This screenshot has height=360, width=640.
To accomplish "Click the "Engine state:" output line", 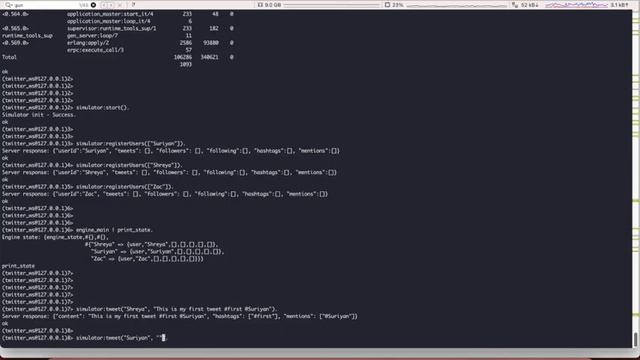I will (56, 237).
